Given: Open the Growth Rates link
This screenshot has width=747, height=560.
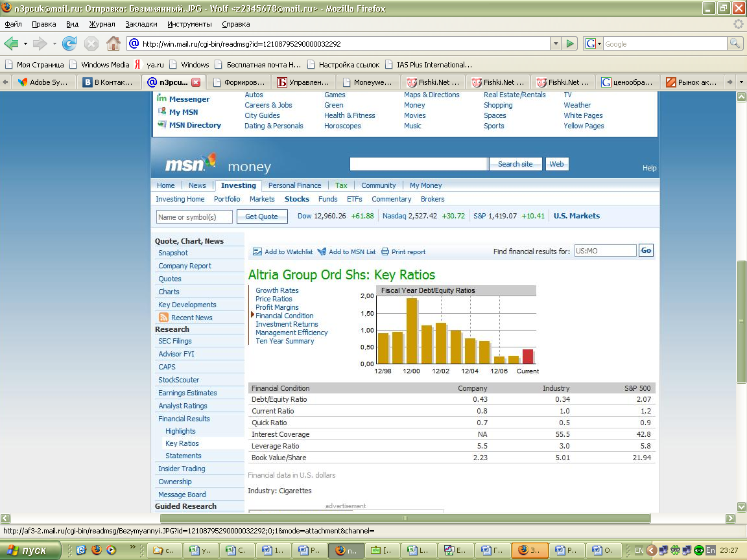Looking at the screenshot, I should coord(277,290).
